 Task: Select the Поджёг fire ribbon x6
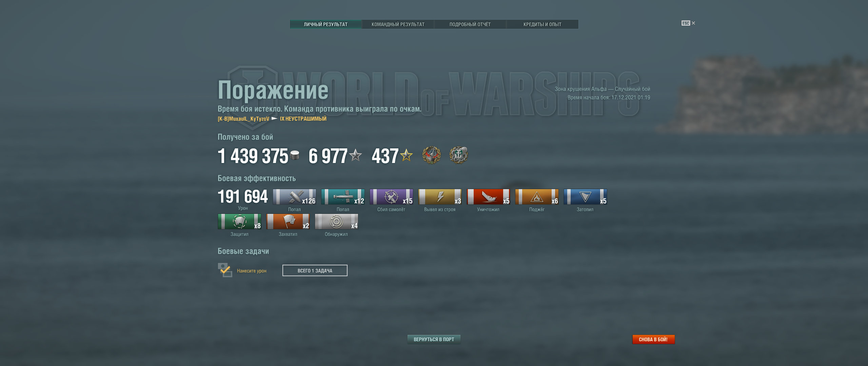click(x=537, y=197)
